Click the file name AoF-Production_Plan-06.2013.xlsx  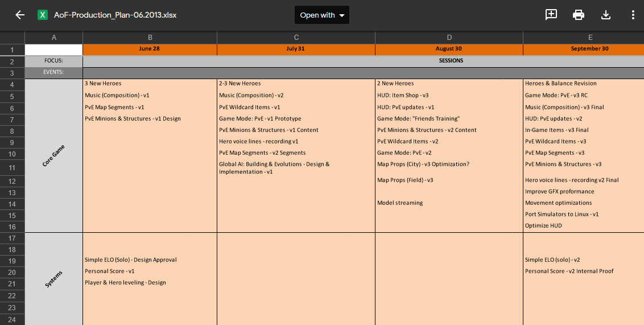coord(115,15)
